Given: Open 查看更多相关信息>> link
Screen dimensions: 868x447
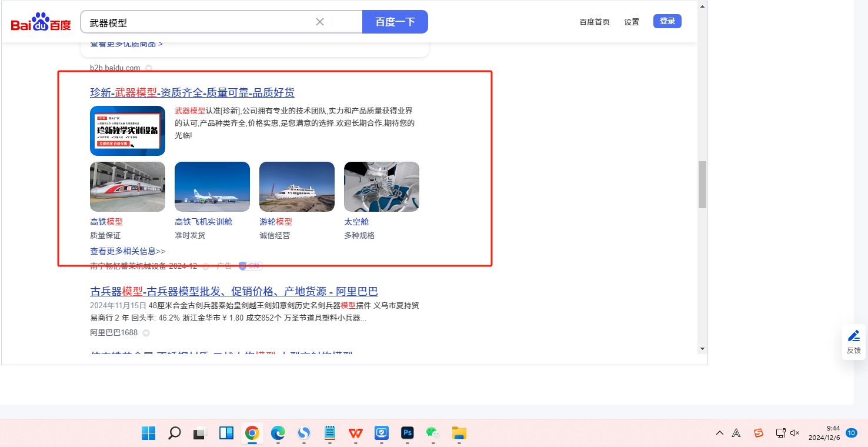Looking at the screenshot, I should pyautogui.click(x=128, y=251).
